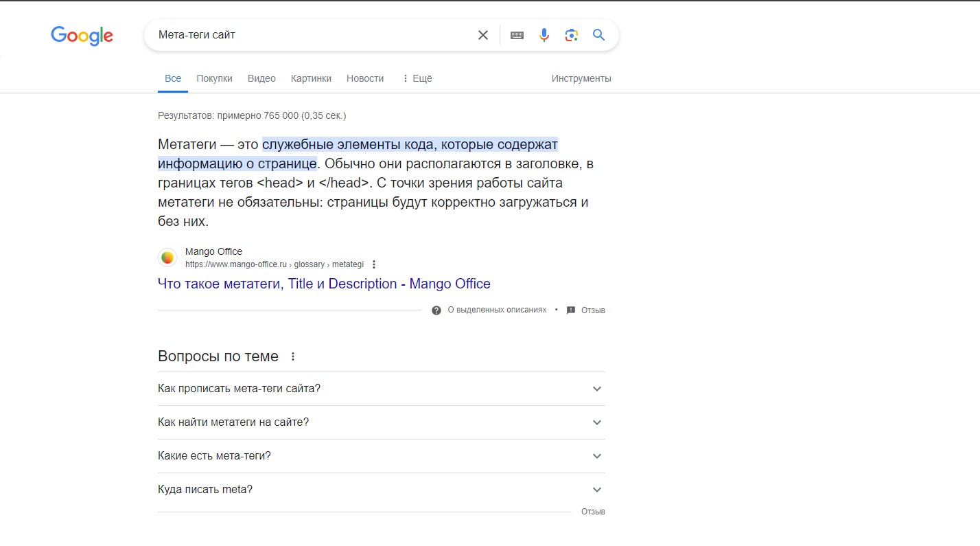980x546 pixels.
Task: Click the magnifying glass search button
Action: [x=599, y=35]
